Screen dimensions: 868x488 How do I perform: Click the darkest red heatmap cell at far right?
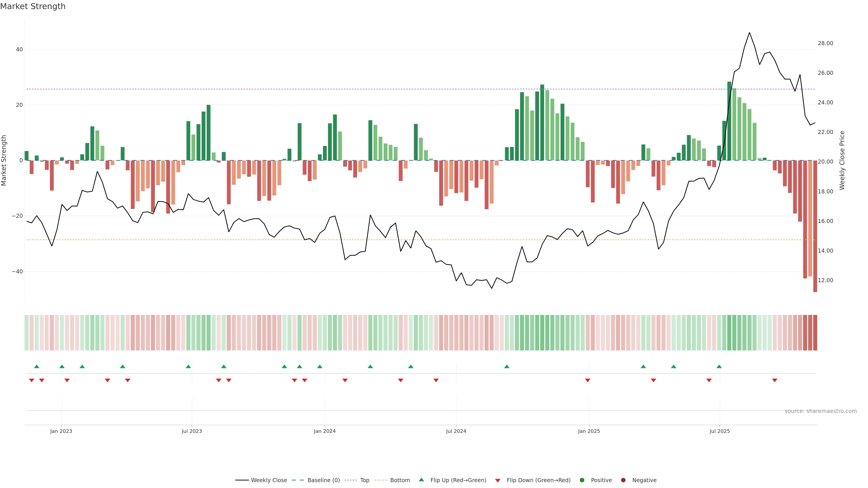[815, 333]
